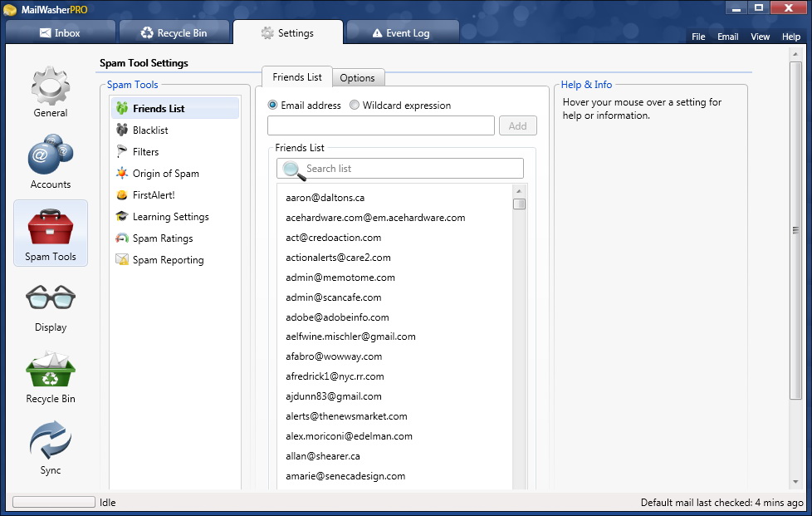
Task: Click the Search list field
Action: click(x=400, y=169)
